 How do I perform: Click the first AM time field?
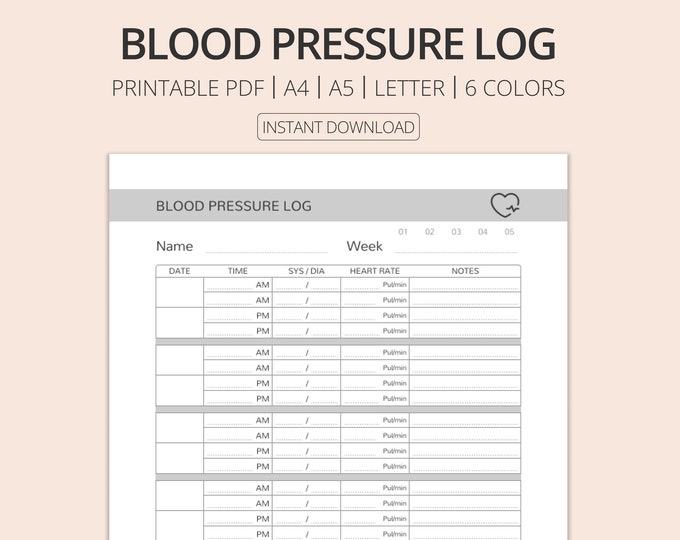pos(238,285)
